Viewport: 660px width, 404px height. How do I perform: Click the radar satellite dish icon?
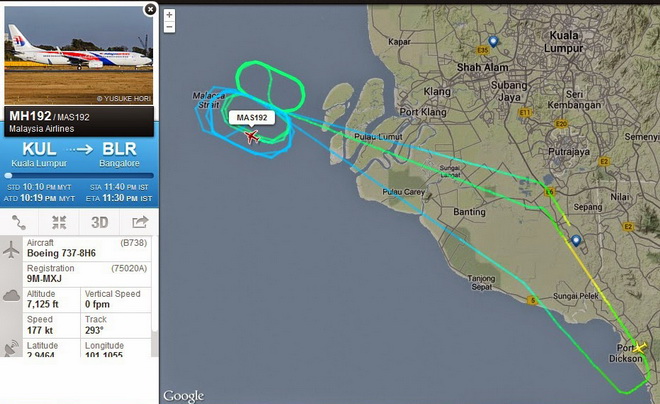(x=11, y=348)
